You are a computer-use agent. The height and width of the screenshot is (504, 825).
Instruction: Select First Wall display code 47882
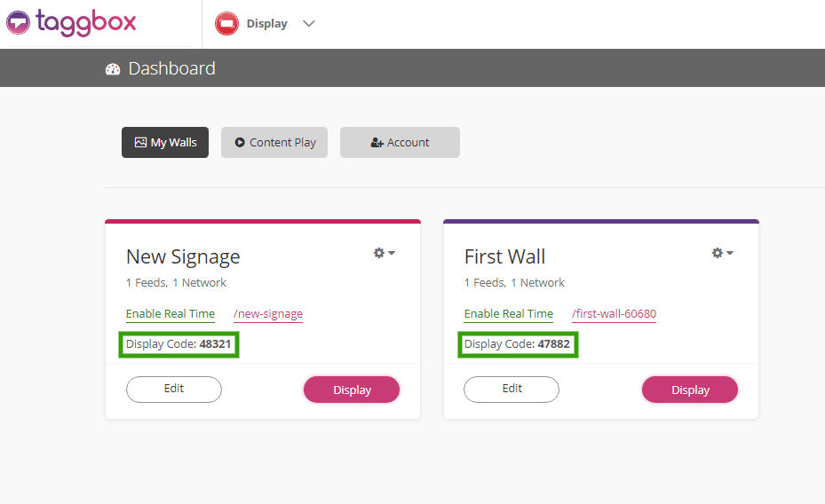point(553,344)
